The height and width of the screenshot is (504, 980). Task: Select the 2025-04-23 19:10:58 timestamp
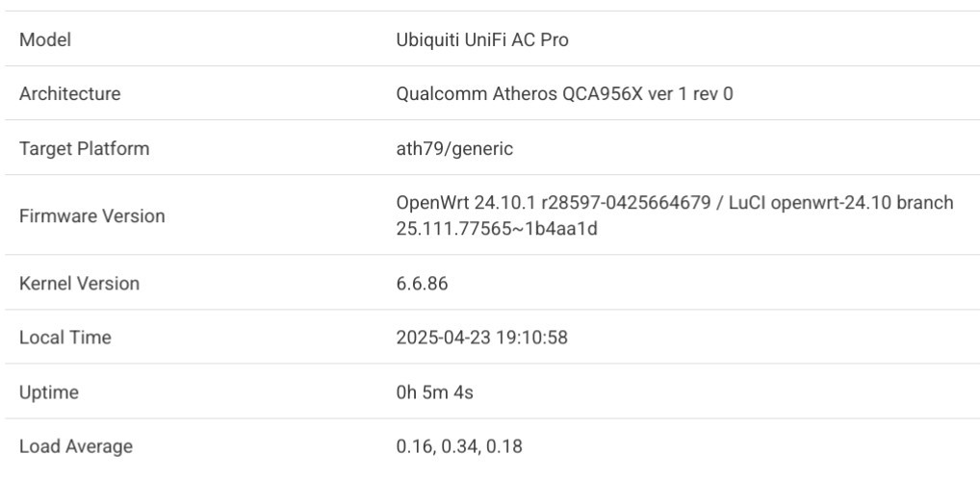[482, 338]
